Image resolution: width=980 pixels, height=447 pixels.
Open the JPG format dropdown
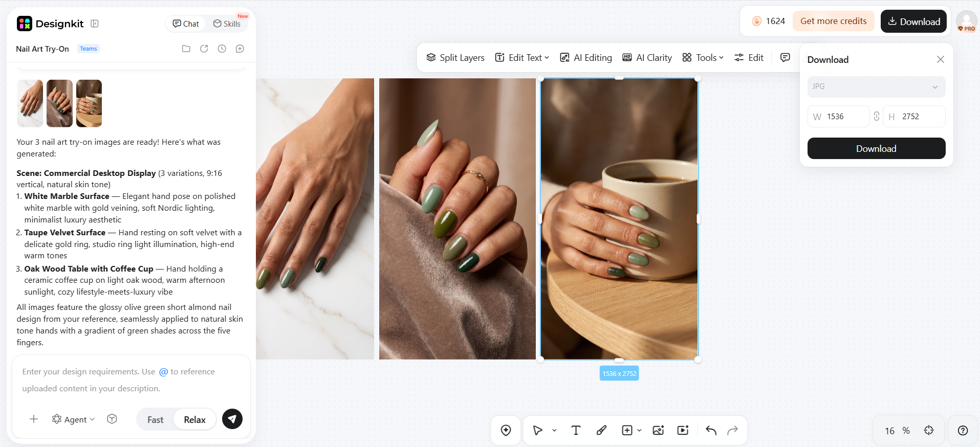876,86
